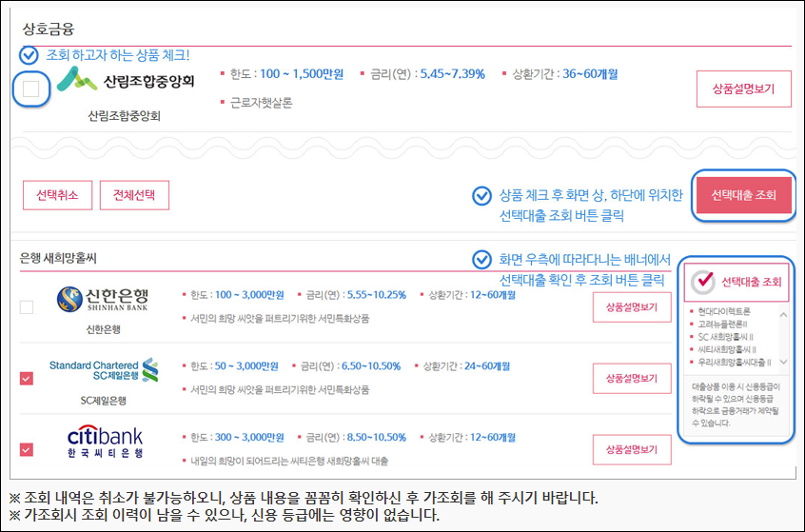
Task: Tick the 신한은행 product checkbox
Action: [27, 307]
